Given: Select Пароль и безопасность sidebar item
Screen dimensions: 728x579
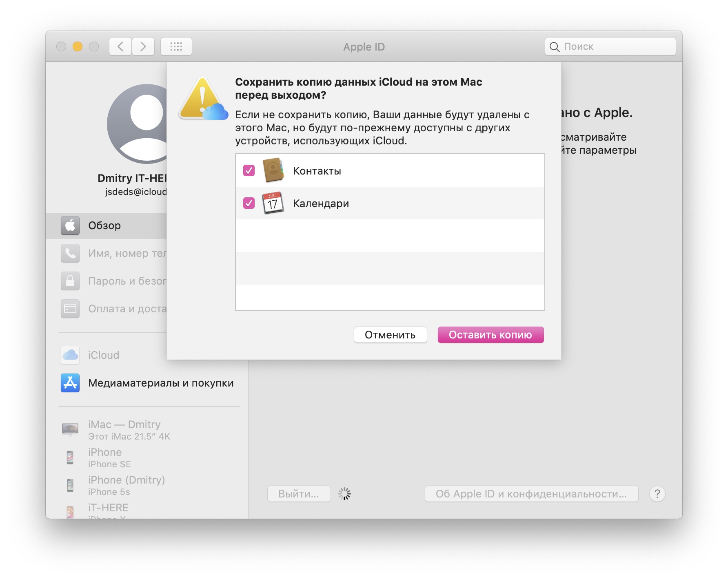Looking at the screenshot, I should point(106,281).
